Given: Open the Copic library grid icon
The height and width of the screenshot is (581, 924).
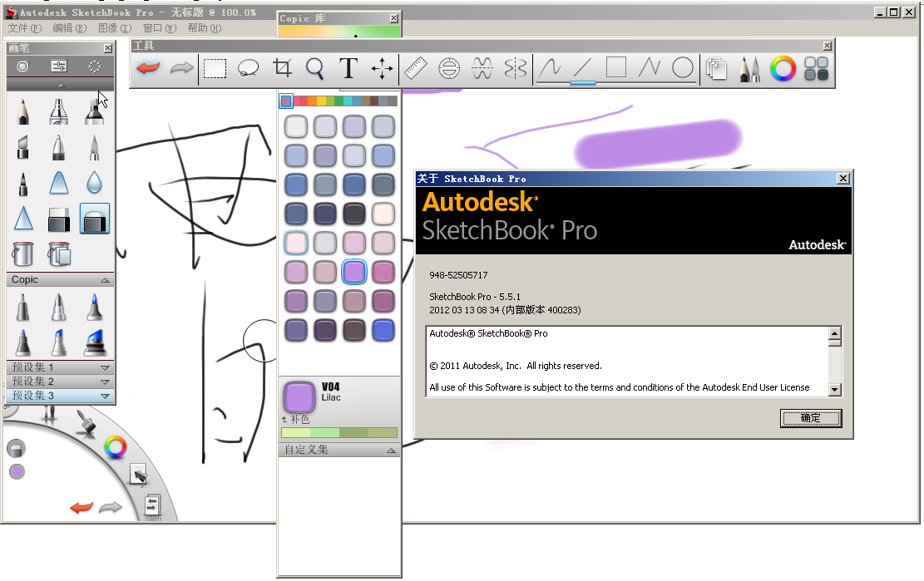Looking at the screenshot, I should point(816,69).
